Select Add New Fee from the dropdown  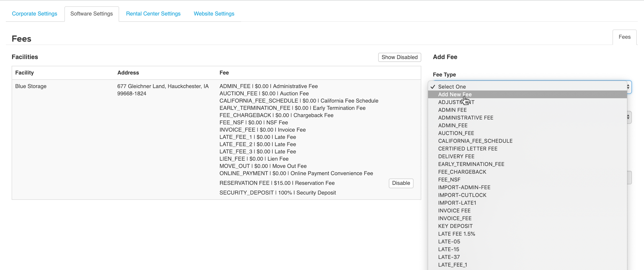(454, 94)
